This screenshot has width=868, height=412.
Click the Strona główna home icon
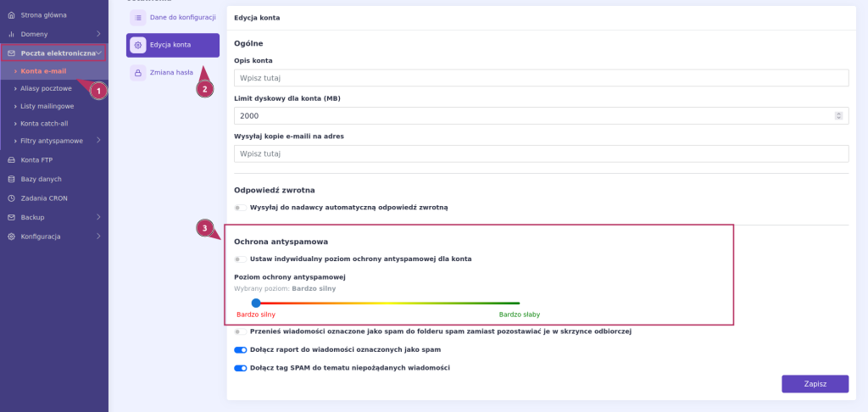click(11, 15)
